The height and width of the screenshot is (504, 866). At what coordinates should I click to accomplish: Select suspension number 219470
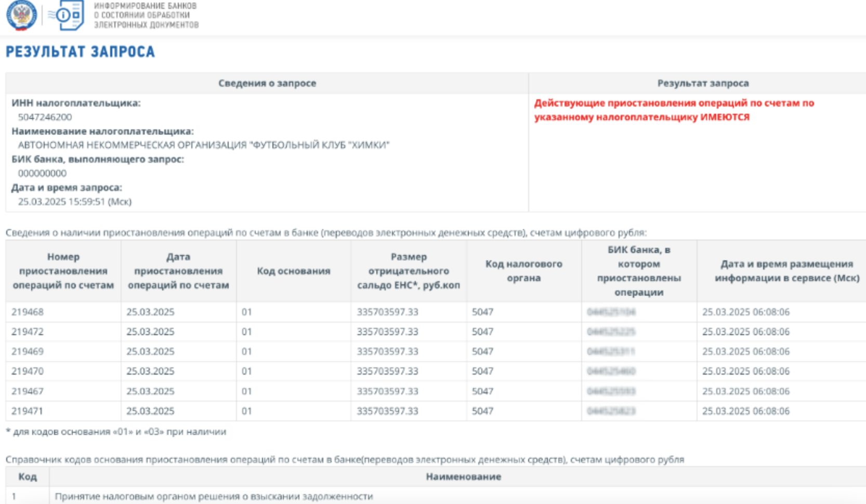(x=28, y=371)
